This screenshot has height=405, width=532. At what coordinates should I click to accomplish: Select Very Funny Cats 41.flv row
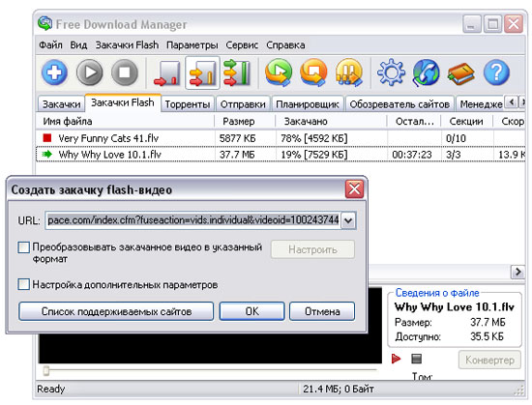pyautogui.click(x=281, y=138)
